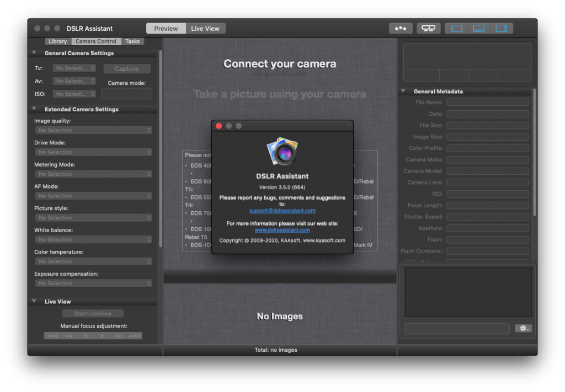Open the star rating toolbar button
This screenshot has height=392, width=565.
coord(401,29)
